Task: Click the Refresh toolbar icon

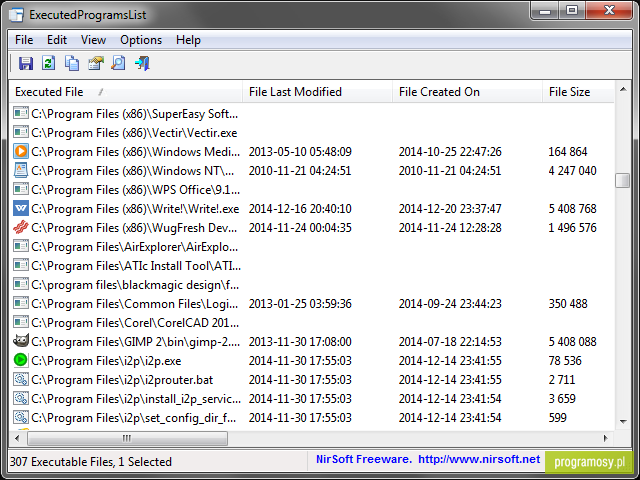Action: click(x=49, y=63)
